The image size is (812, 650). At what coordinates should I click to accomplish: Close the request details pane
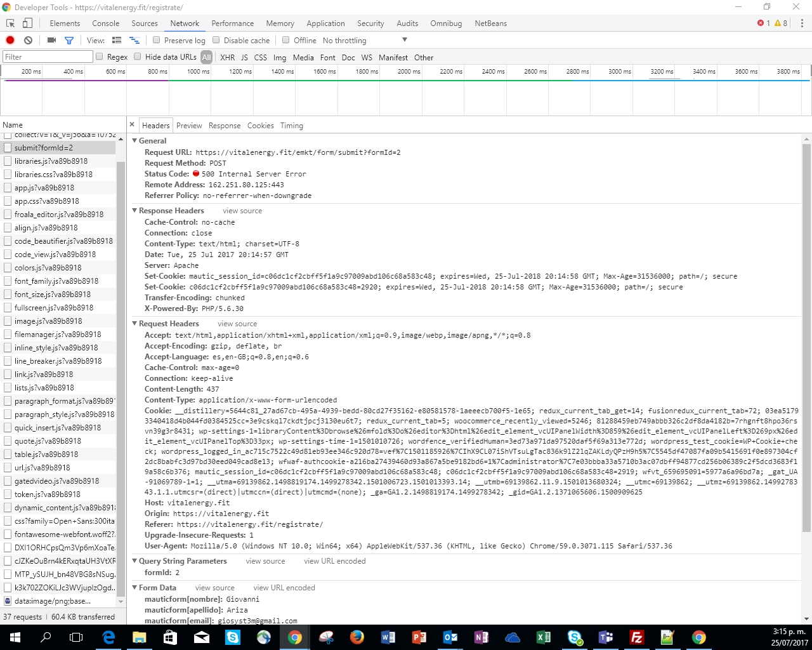[132, 125]
